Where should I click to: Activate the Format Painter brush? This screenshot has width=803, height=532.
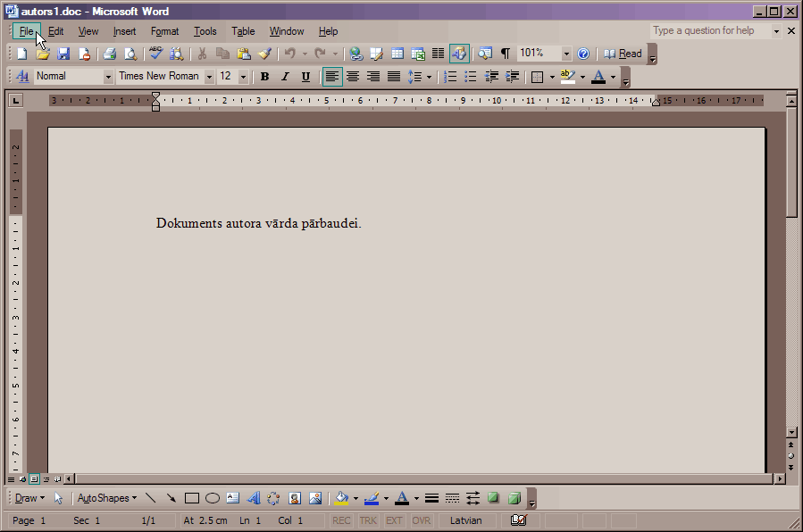point(264,54)
